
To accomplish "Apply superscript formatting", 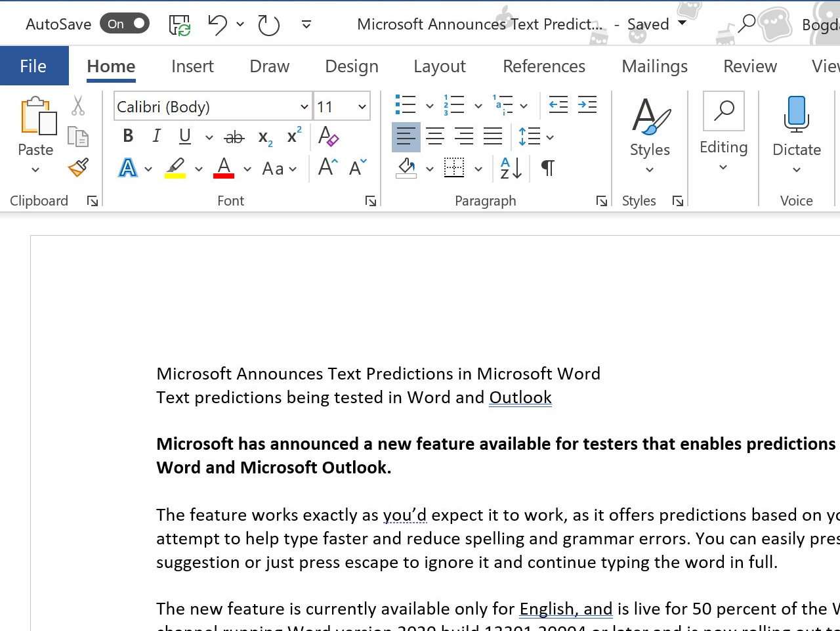I will coord(293,137).
